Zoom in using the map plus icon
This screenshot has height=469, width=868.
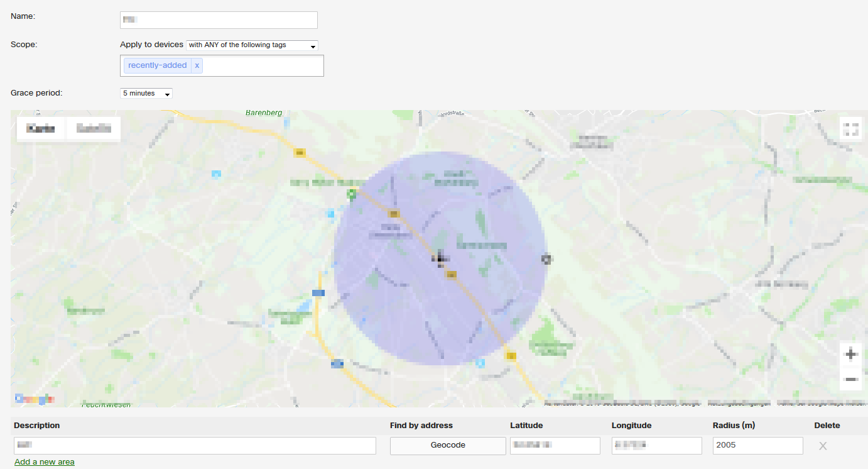[x=850, y=354]
